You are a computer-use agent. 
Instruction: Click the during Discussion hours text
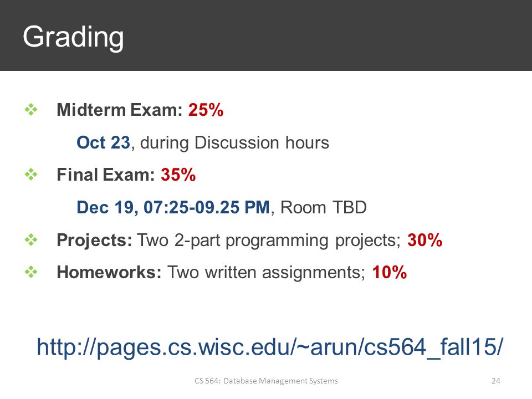click(235, 142)
